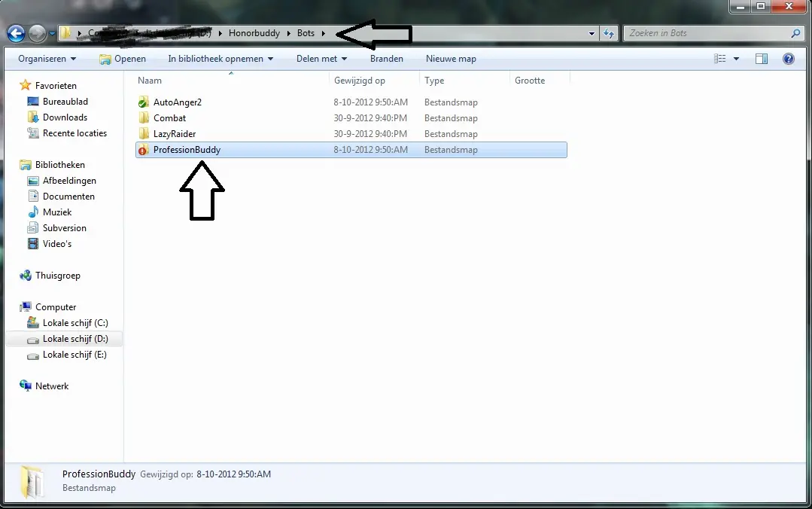Click the modified date in details pane

coord(233,474)
